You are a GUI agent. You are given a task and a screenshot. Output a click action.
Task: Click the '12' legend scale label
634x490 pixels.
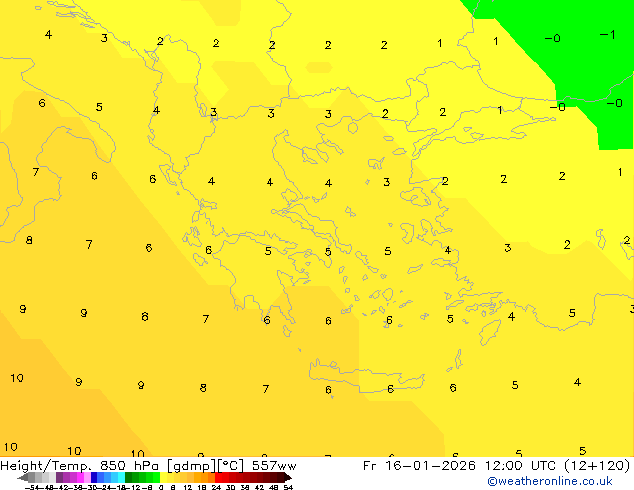[187, 487]
